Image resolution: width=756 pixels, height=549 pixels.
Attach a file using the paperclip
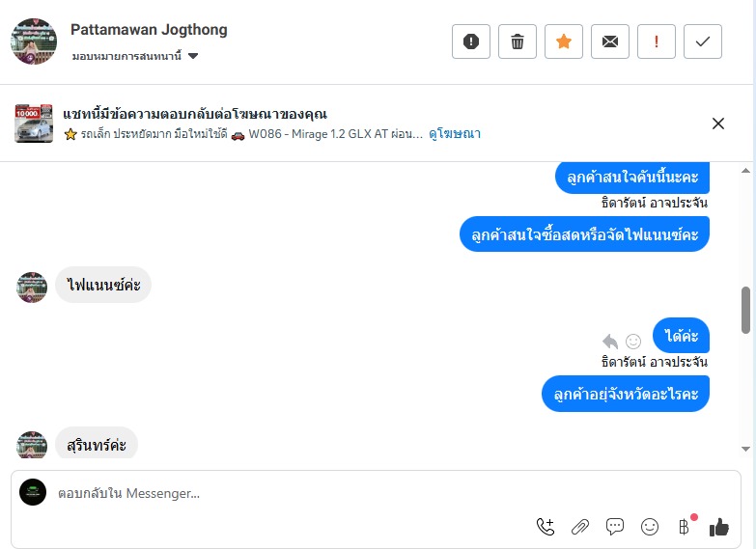[580, 527]
